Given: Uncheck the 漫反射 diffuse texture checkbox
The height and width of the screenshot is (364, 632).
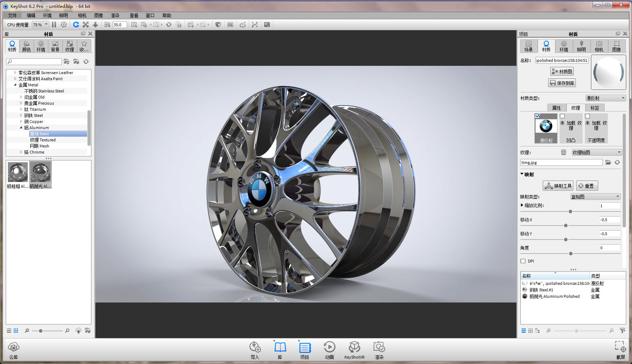Looking at the screenshot, I should click(x=537, y=116).
